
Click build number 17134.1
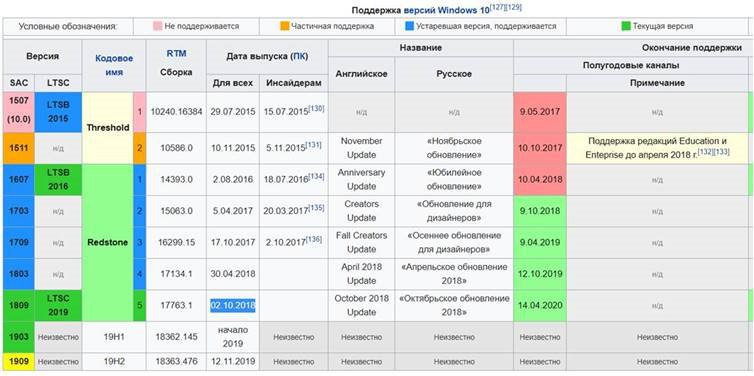176,274
